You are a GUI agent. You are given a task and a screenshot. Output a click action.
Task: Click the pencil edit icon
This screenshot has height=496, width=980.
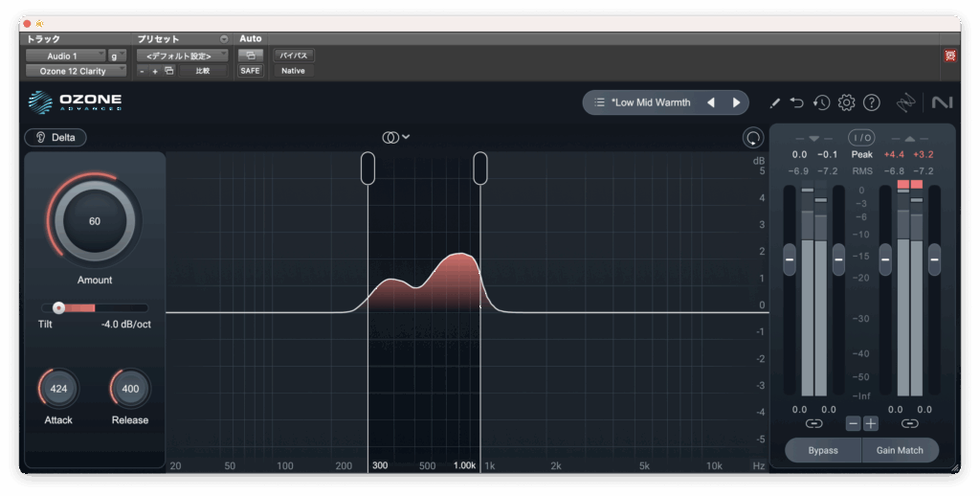(x=775, y=102)
